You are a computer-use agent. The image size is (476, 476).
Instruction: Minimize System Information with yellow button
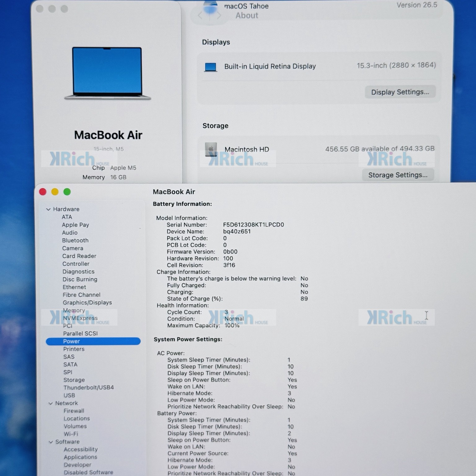coord(55,192)
